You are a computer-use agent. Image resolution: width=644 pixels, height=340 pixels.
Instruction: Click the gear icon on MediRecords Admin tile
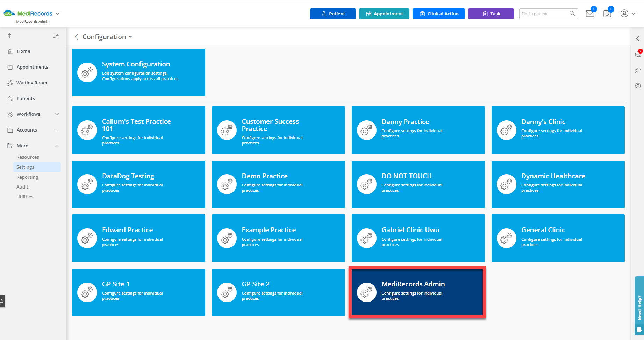click(367, 292)
